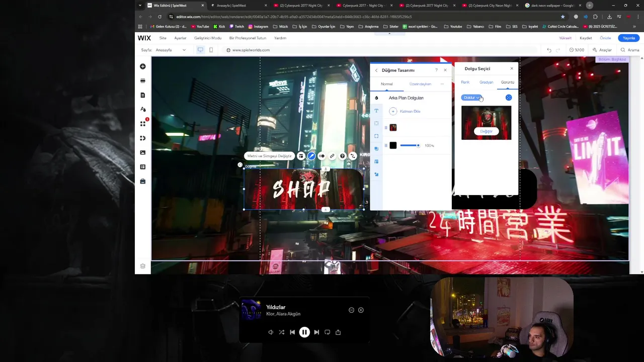Open the Pages and Menu icon in sidebar
The image size is (644, 362).
click(143, 95)
